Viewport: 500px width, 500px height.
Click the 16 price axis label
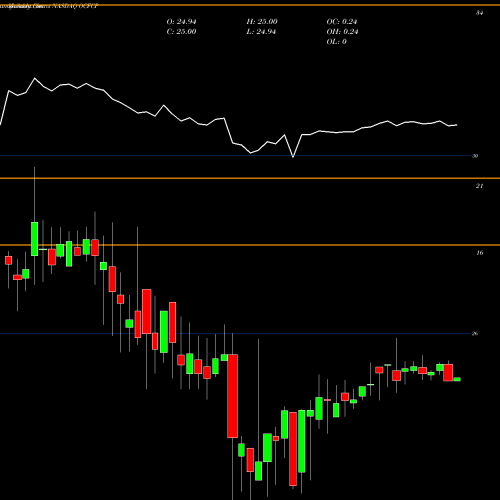(x=479, y=253)
